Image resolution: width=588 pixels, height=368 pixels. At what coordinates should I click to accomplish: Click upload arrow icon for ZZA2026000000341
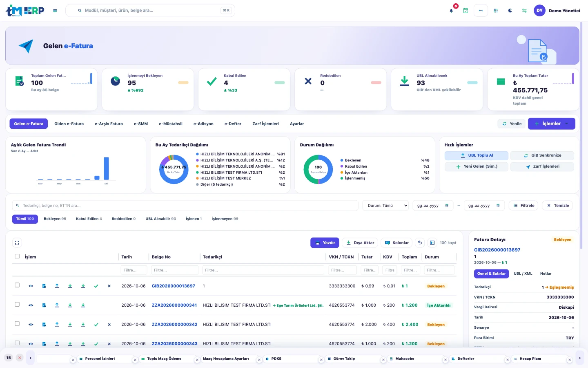point(57,305)
